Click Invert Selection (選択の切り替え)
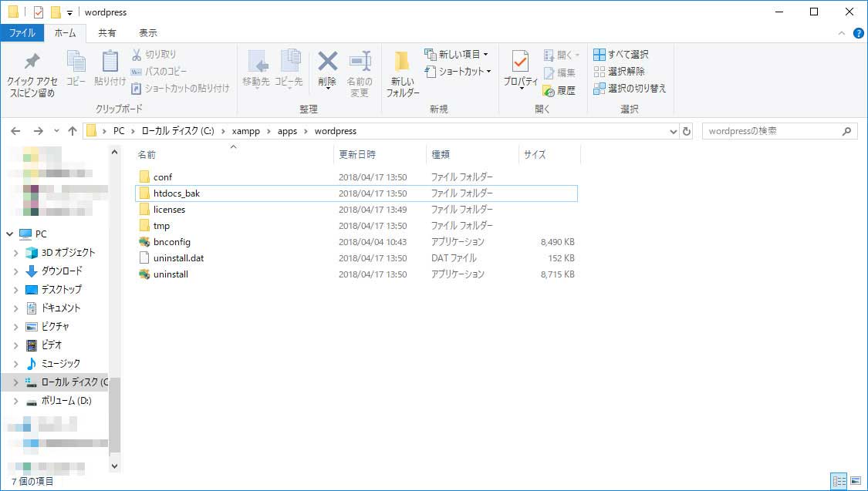The height and width of the screenshot is (491, 868). pyautogui.click(x=630, y=89)
